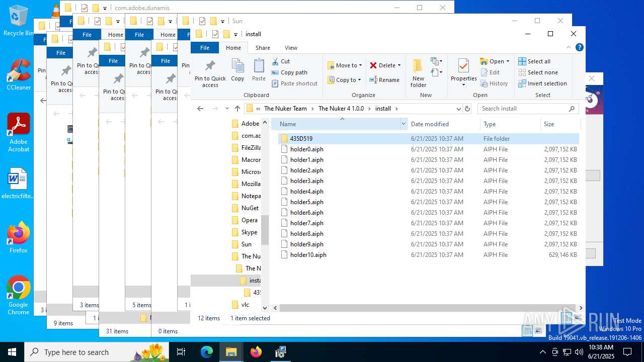This screenshot has width=644, height=362.
Task: Click Invert selection
Action: click(x=542, y=83)
